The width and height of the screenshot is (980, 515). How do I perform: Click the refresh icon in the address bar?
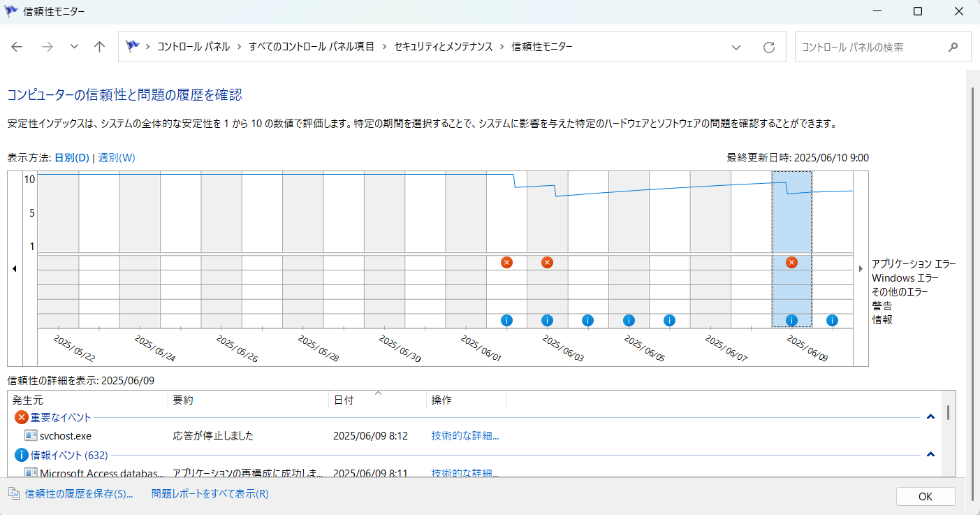pyautogui.click(x=769, y=47)
